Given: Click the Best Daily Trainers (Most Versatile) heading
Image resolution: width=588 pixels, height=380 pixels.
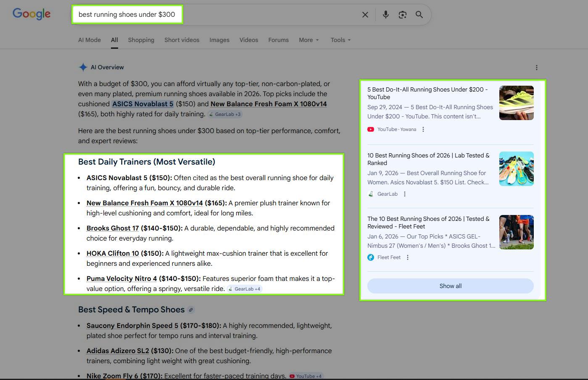Looking at the screenshot, I should point(147,162).
